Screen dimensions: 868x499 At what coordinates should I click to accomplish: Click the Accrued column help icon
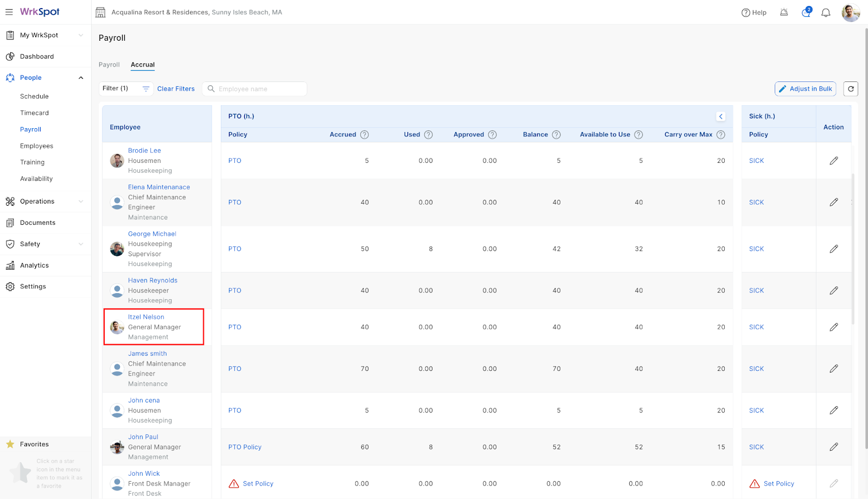(x=365, y=135)
